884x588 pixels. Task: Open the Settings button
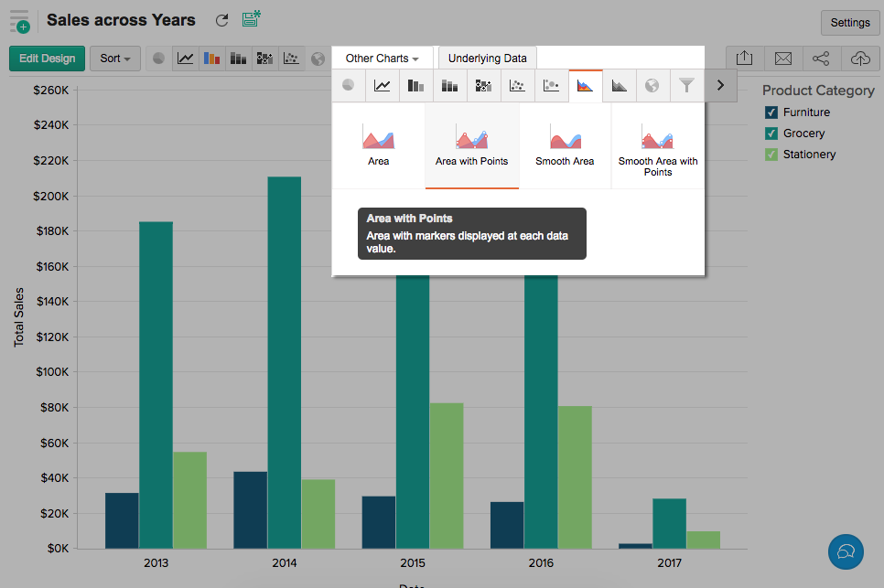(x=849, y=23)
